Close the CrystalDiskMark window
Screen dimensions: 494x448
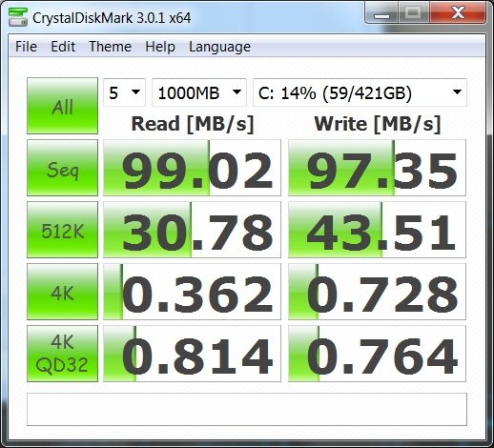coord(458,12)
